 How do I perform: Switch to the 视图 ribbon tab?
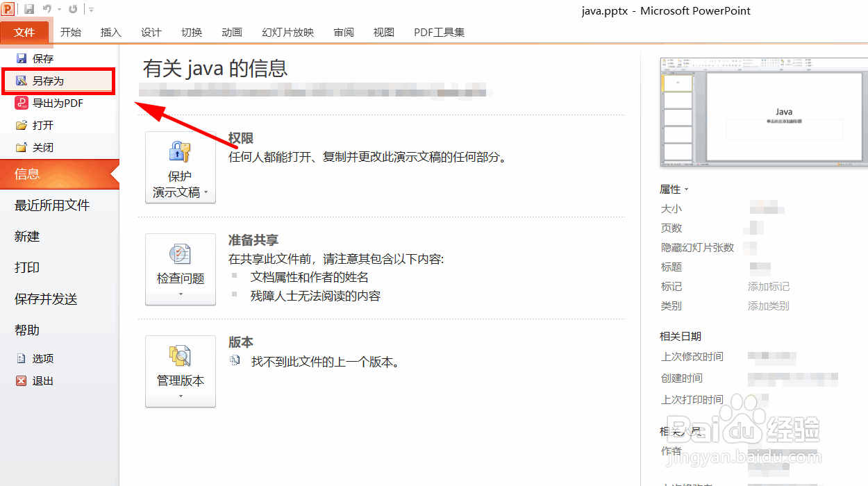tap(384, 32)
